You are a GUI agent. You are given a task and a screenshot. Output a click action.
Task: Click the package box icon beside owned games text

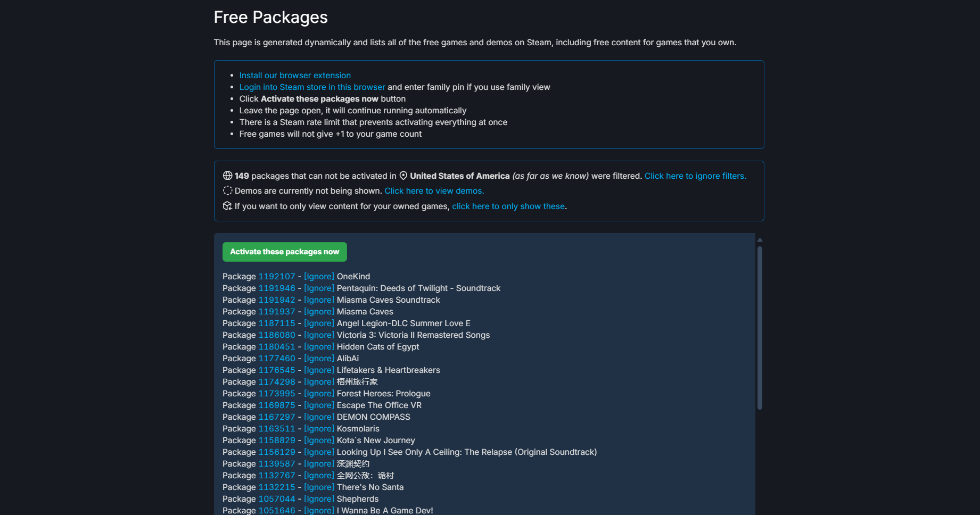227,206
